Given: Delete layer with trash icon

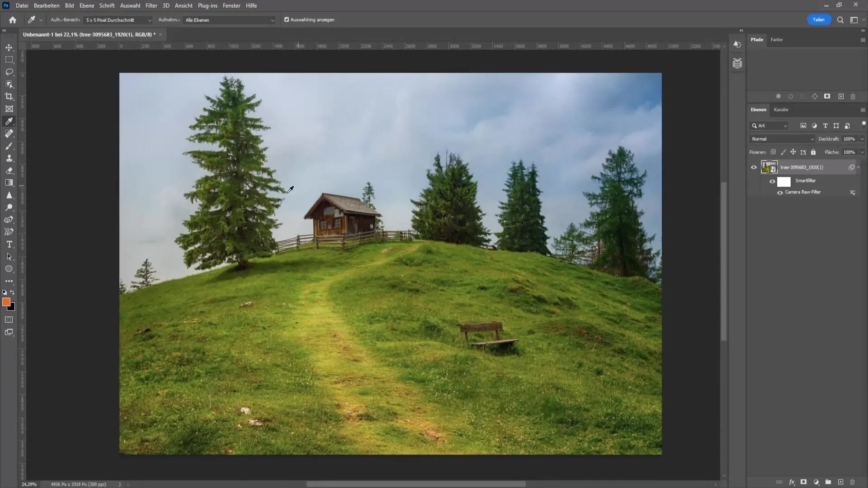Looking at the screenshot, I should [x=853, y=482].
